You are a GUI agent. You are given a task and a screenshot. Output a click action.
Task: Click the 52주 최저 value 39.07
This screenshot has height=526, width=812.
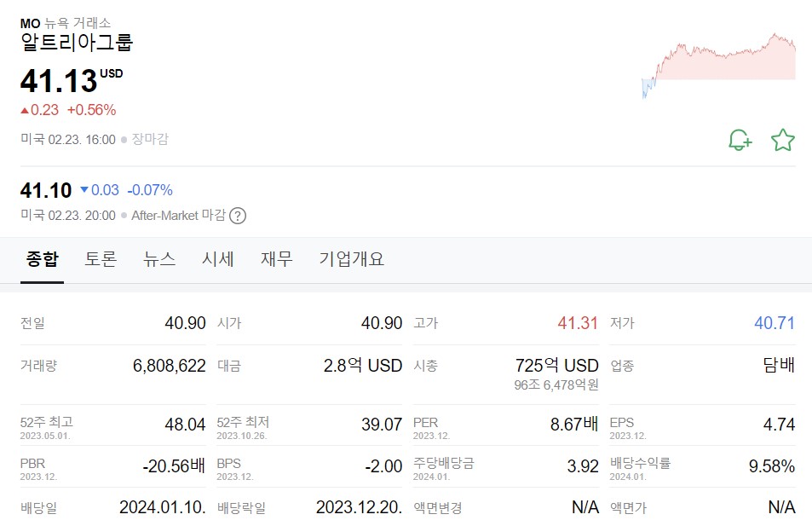coord(382,425)
